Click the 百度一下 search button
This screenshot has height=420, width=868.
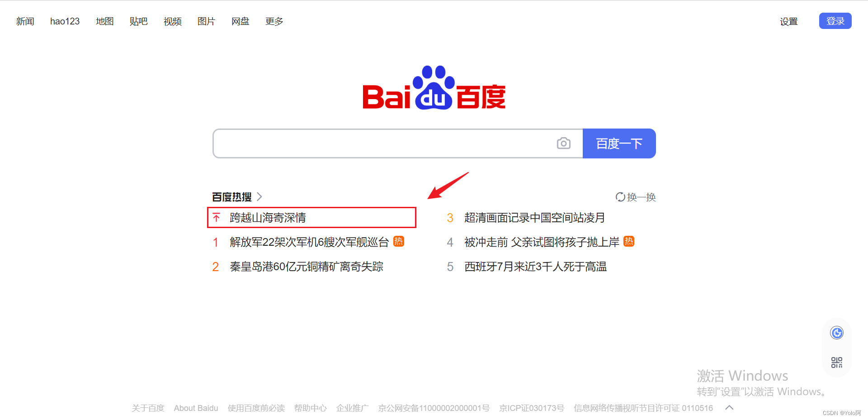[x=619, y=143]
